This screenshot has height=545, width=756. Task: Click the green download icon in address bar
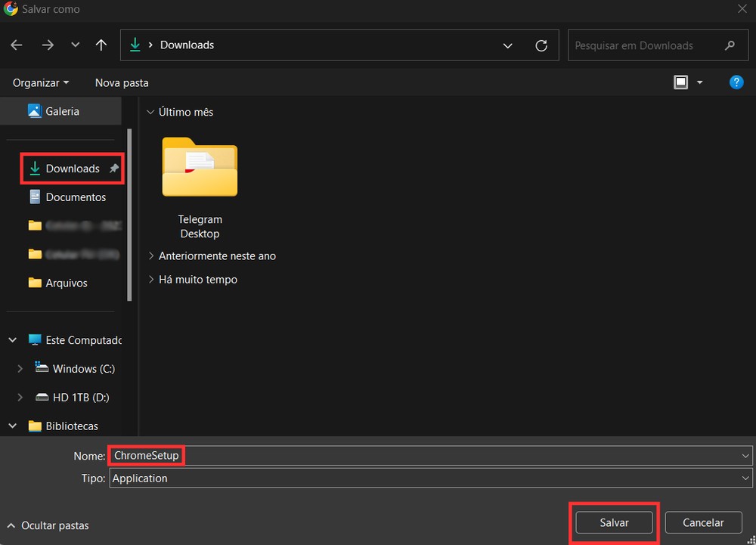[x=135, y=45]
